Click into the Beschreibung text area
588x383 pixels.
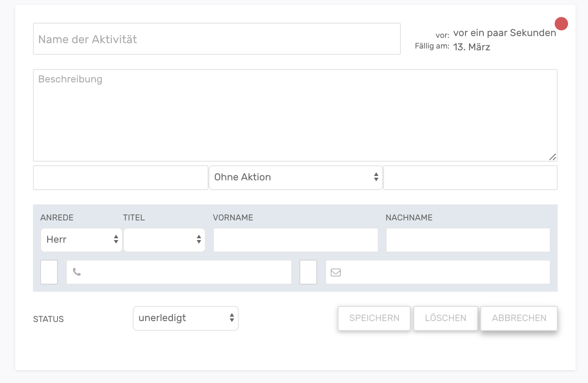pyautogui.click(x=295, y=115)
